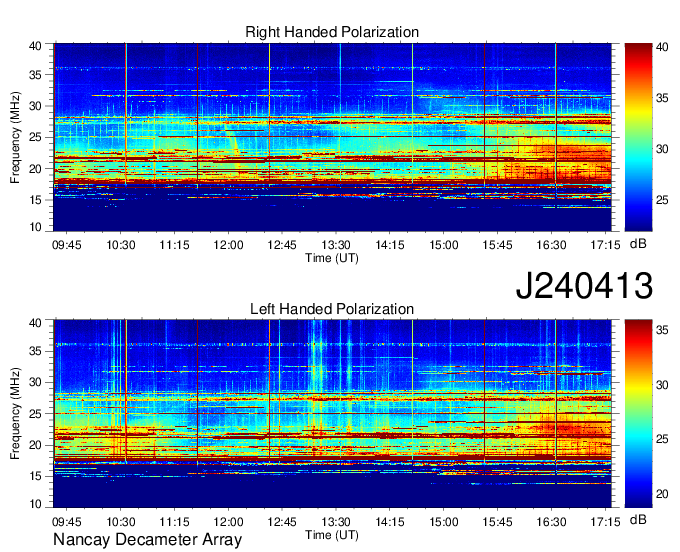
Task: Click 12:00 tick under Right Handed plot
Action: tap(228, 245)
